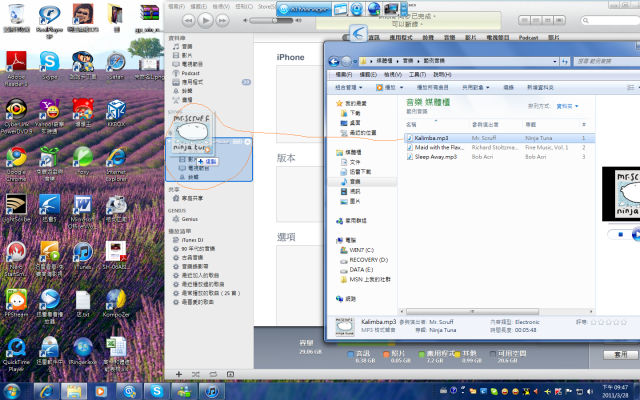The width and height of the screenshot is (640, 400).
Task: Open the Tools menu in Explorer
Action: [417, 75]
